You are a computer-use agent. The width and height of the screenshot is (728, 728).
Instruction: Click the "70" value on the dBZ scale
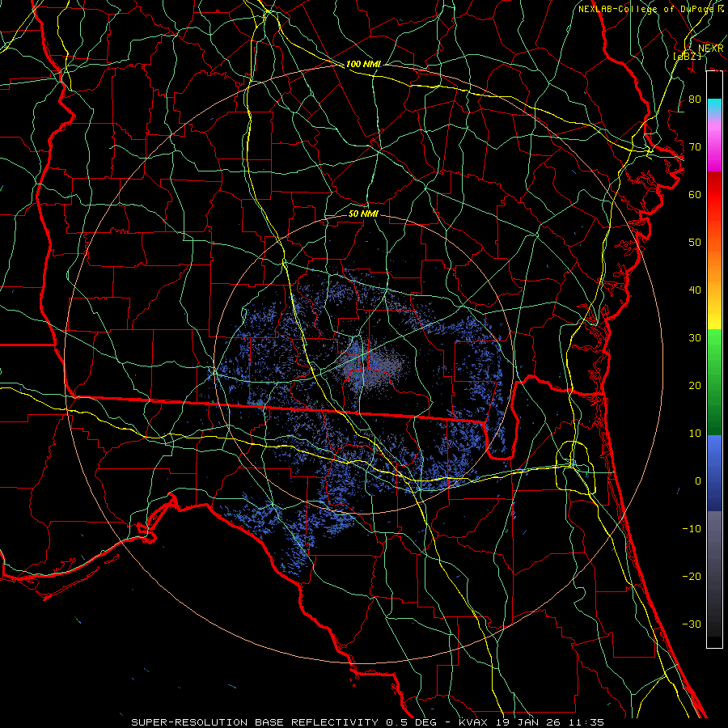click(695, 147)
